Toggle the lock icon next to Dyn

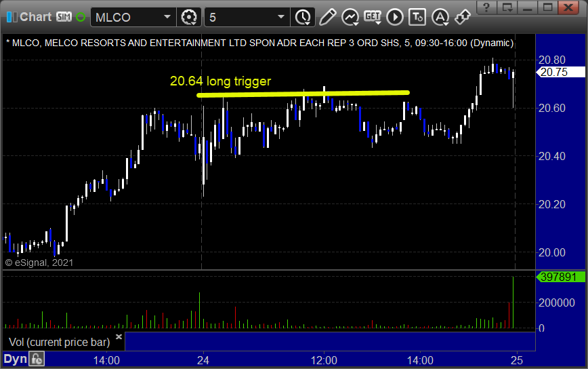click(37, 359)
